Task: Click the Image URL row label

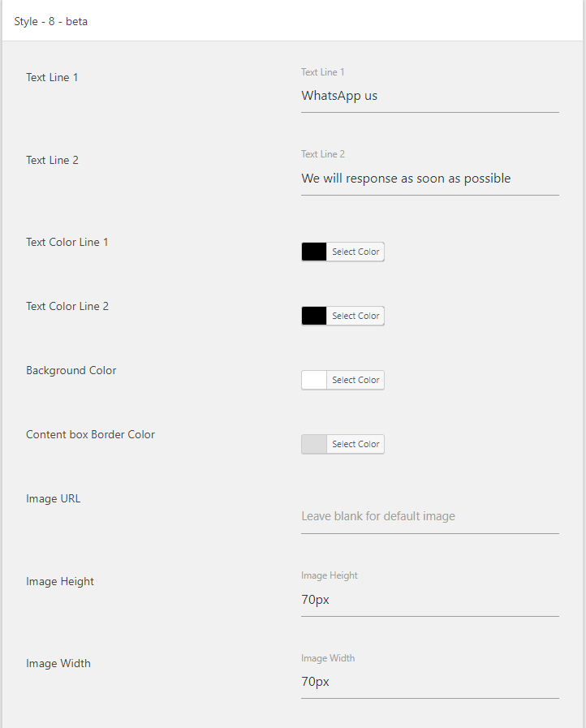Action: pos(53,498)
